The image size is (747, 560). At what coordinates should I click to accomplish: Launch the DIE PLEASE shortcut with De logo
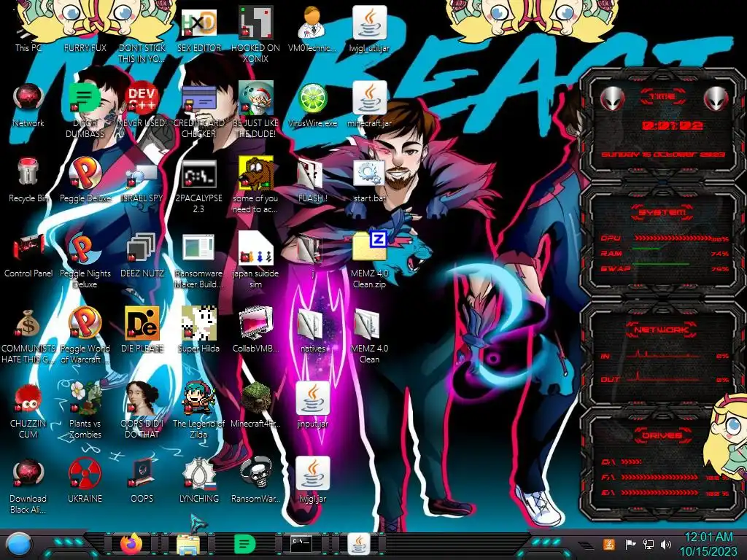click(x=142, y=324)
